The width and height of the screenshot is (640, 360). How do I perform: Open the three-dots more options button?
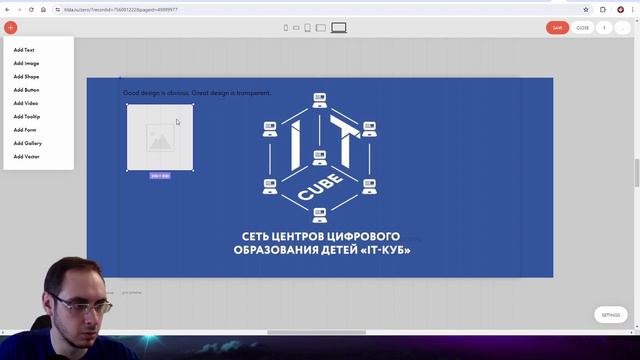pyautogui.click(x=622, y=28)
